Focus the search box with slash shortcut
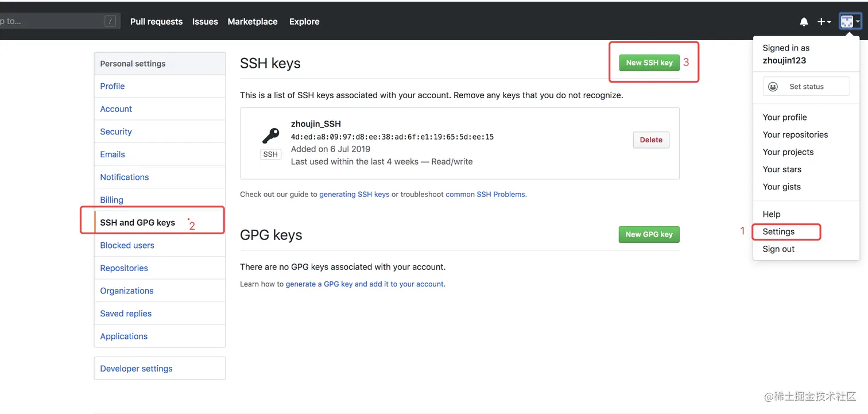Viewport: 868px width, 414px height. pos(59,21)
